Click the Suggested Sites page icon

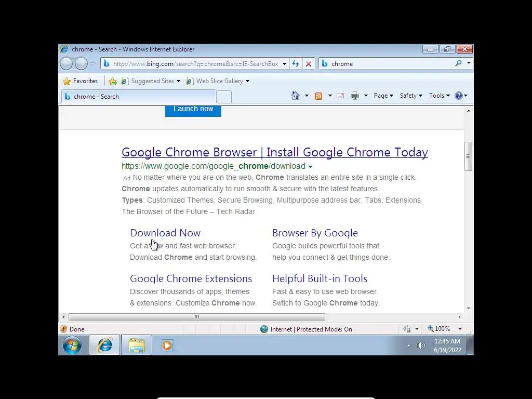[x=125, y=81]
